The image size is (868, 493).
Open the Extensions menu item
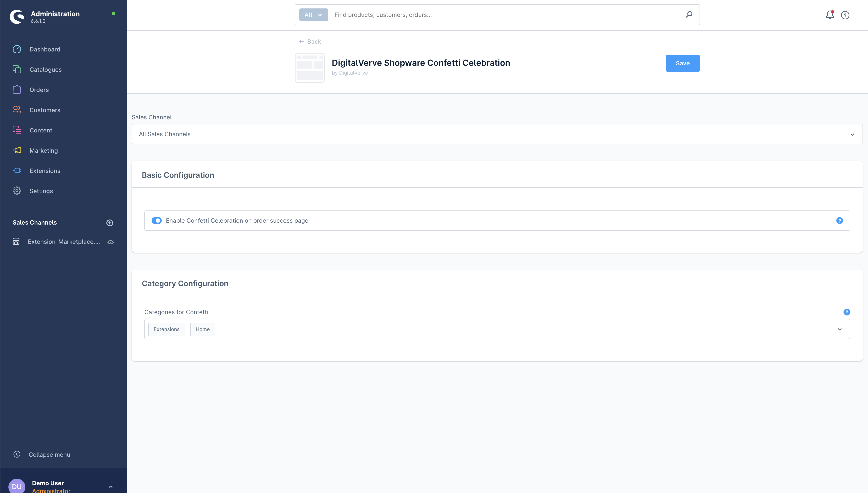45,171
